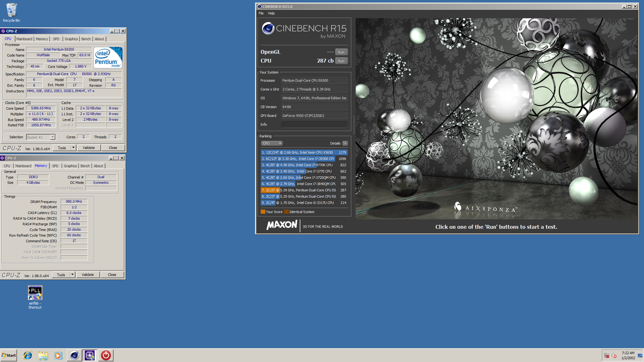Select ranking entry Core i7-4770K
Viewport: 644px width, 362px height.
(304, 165)
